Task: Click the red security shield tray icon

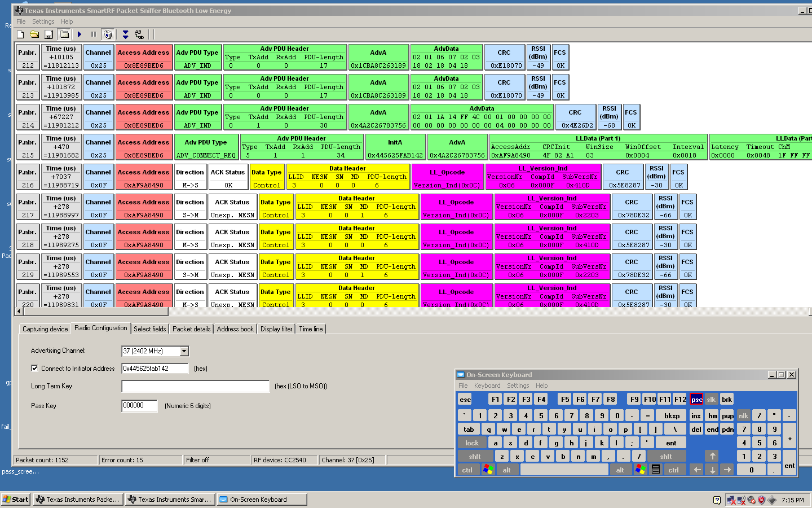Action: tap(762, 500)
